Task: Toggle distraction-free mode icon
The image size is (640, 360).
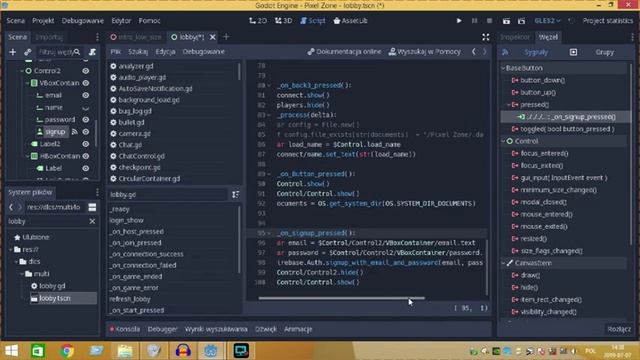Action: point(485,37)
